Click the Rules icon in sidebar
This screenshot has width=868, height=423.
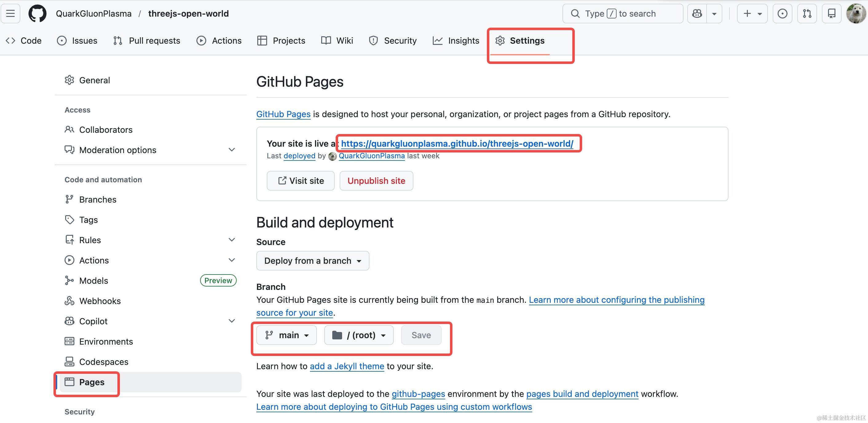[69, 240]
